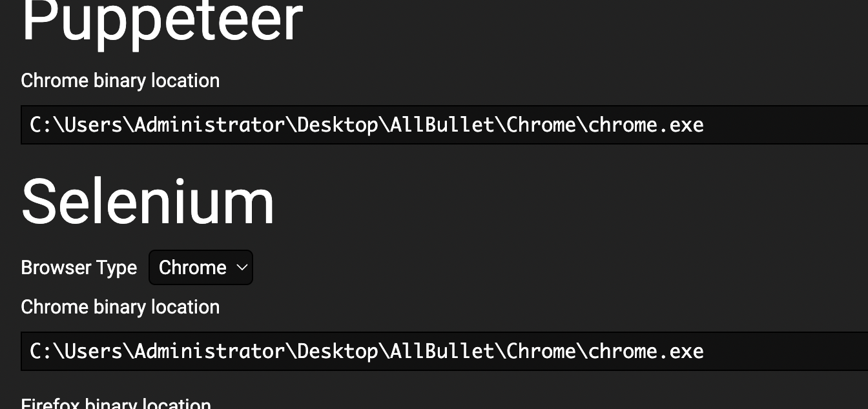The height and width of the screenshot is (409, 868).
Task: Click Chrome binary location label under Puppeteer
Action: click(120, 81)
